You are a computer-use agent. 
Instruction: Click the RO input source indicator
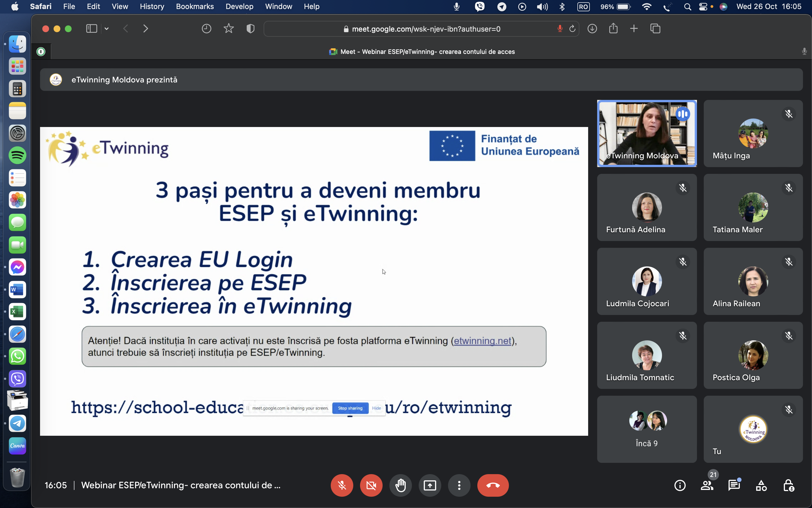click(584, 7)
